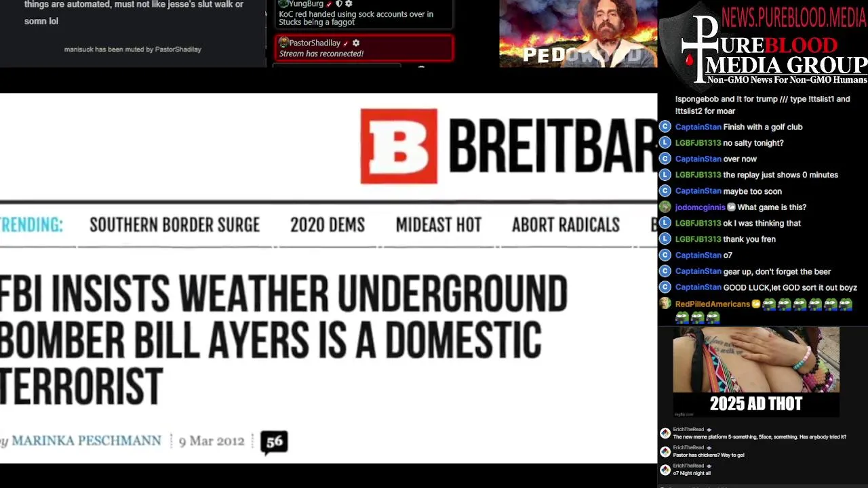Viewport: 868px width, 488px height.
Task: Click the flaming-hills thumbnail image at top
Action: pos(578,33)
